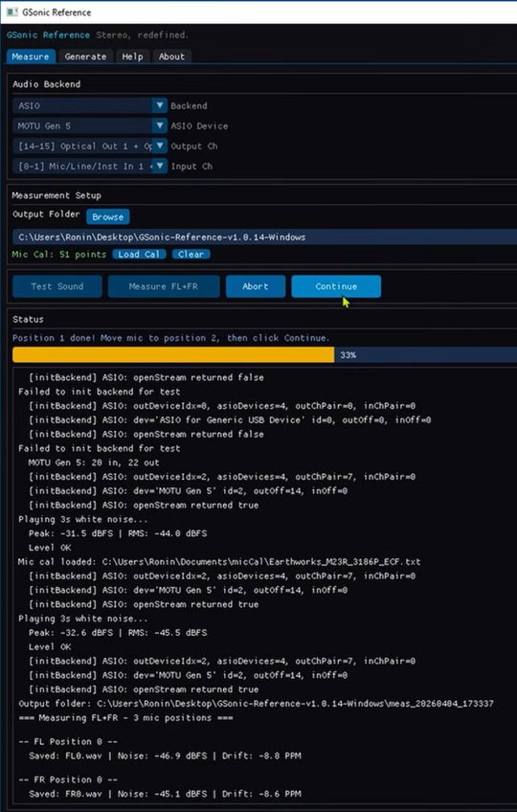Click log line 'Peak: -32.6 dBFS'
Screen dimensions: 517x812
point(118,632)
